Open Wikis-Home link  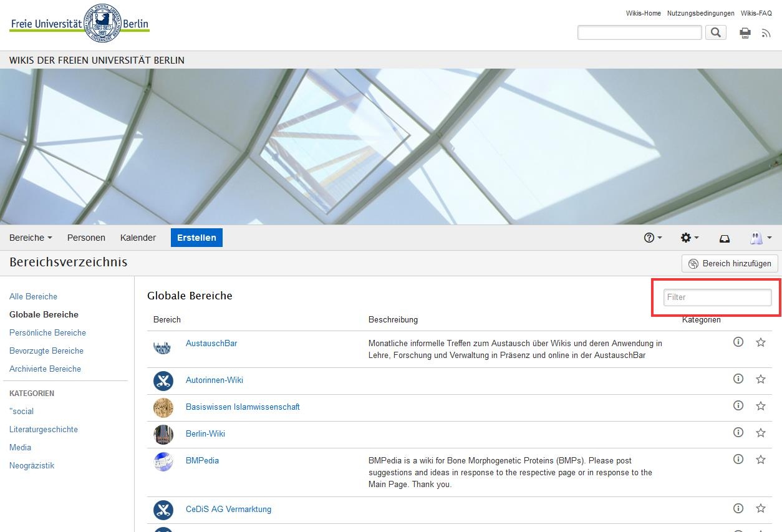coord(644,13)
